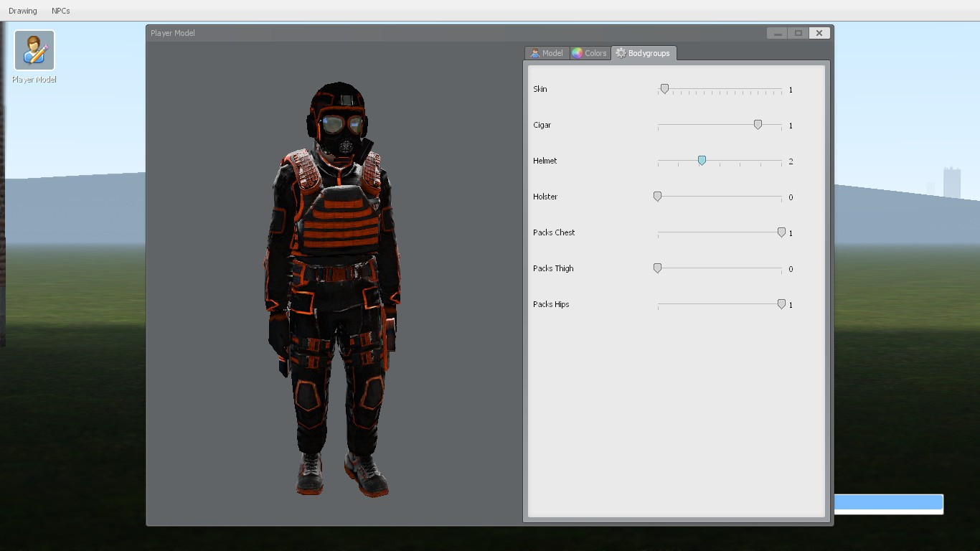Maximize the Player Model window

click(x=798, y=32)
